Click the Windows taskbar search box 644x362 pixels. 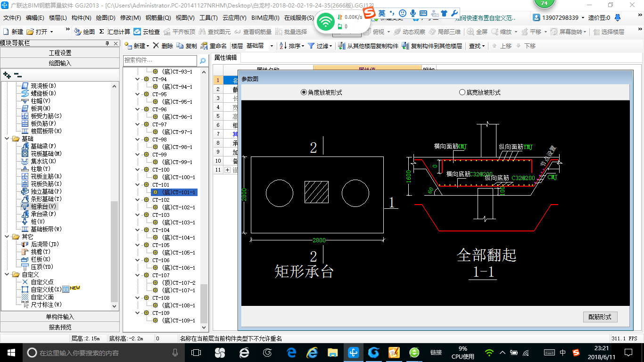[104, 353]
